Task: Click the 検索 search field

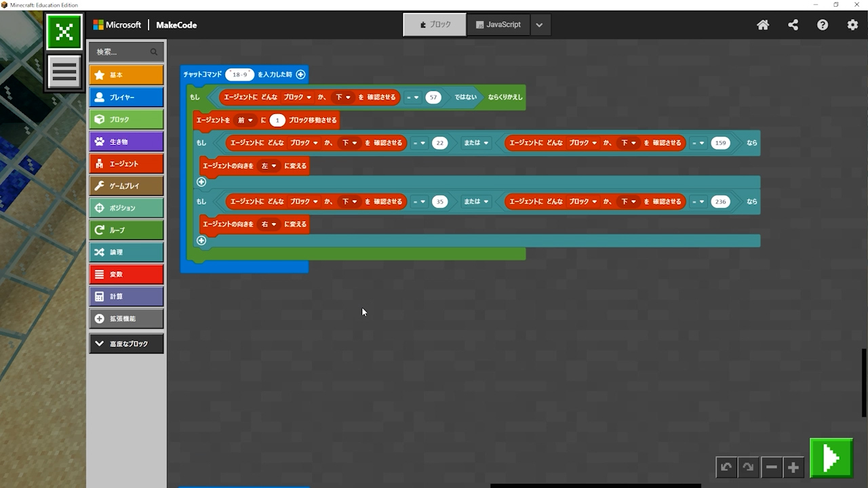Action: [122, 52]
